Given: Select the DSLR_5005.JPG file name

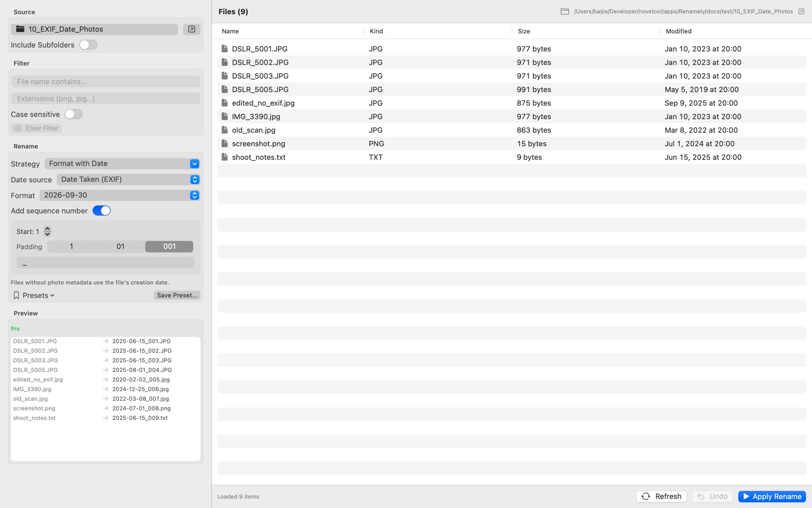Looking at the screenshot, I should (260, 89).
